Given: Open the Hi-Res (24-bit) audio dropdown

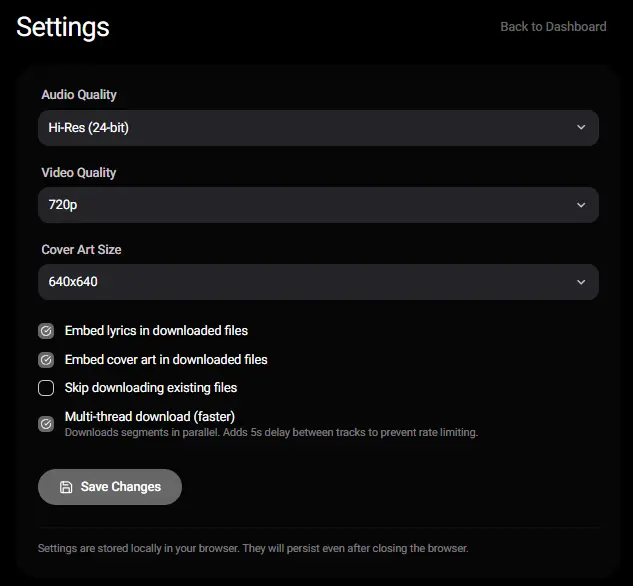Looking at the screenshot, I should 318,128.
